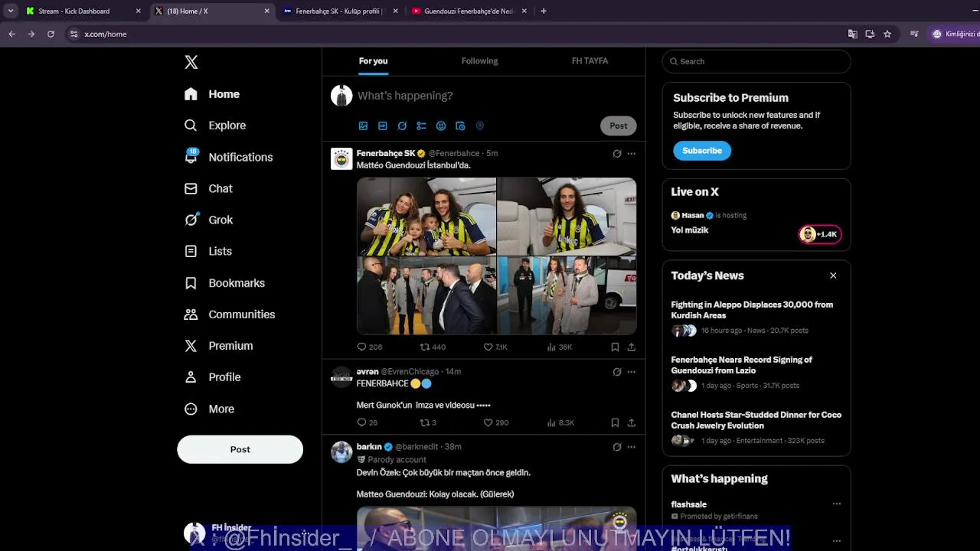The width and height of the screenshot is (980, 551).
Task: Like evren's post with 290 likes
Action: point(496,422)
